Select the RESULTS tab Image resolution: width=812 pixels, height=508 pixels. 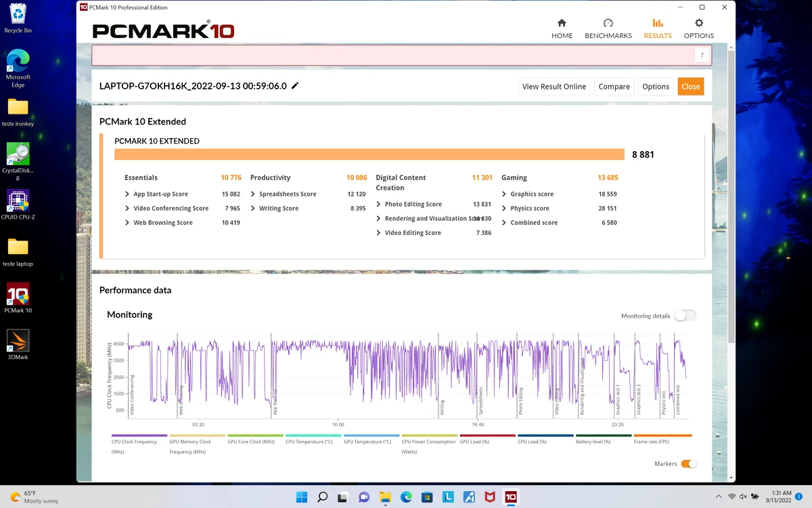[x=657, y=29]
